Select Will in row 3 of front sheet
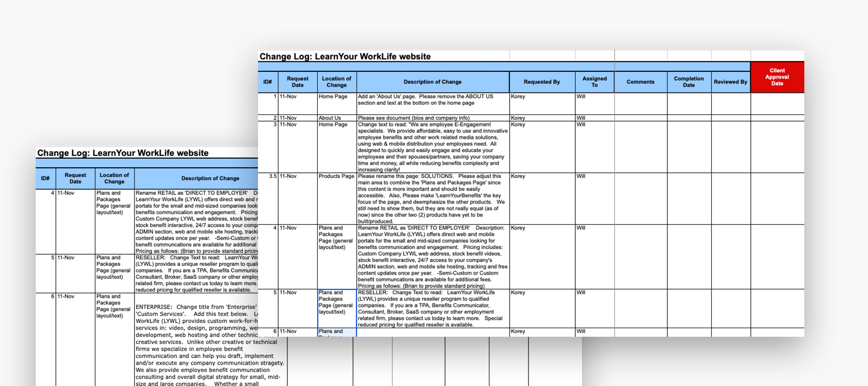868x386 pixels. coord(595,147)
